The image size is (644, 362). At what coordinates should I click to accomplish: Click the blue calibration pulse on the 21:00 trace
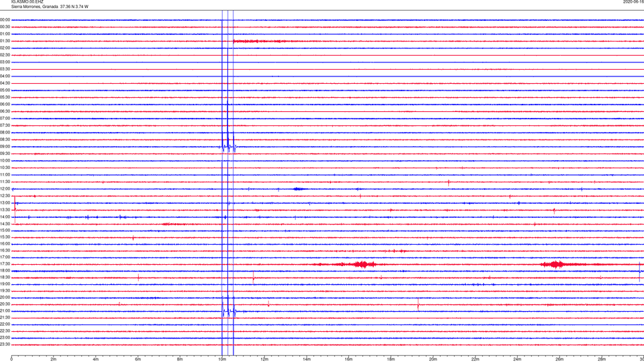(x=228, y=311)
